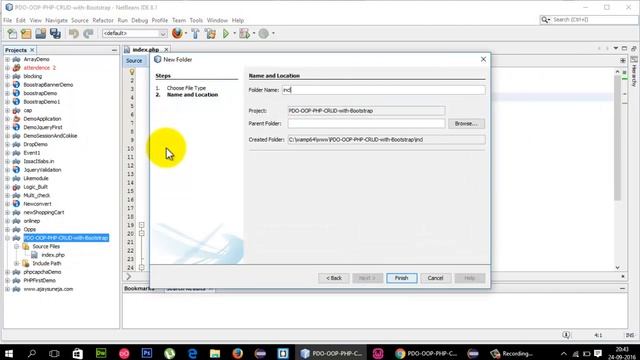Click the taskbar search magnifier icon
640x360 pixels.
click(x=31, y=353)
